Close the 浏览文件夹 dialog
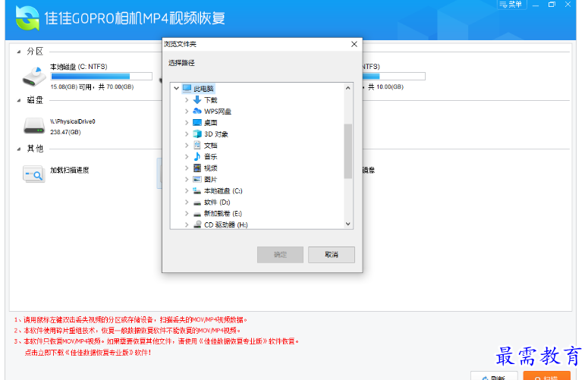Screen dimensions: 588x380 pyautogui.click(x=354, y=44)
